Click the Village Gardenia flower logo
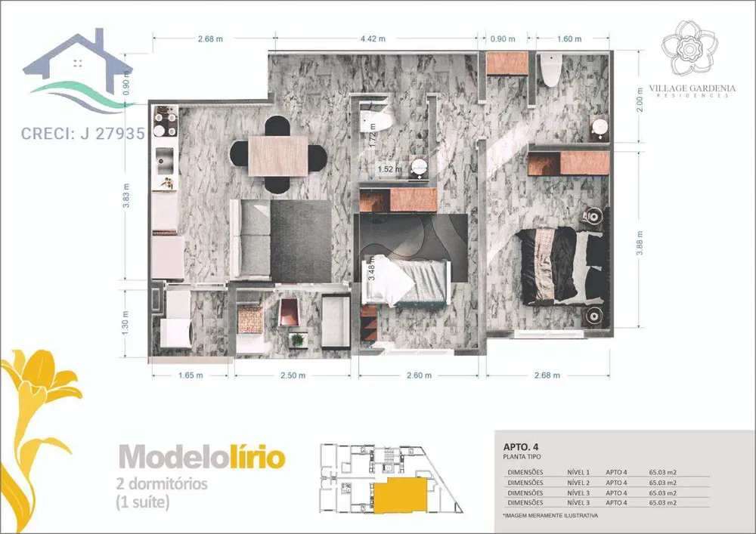Screen dimensions: 756x534 [690, 48]
